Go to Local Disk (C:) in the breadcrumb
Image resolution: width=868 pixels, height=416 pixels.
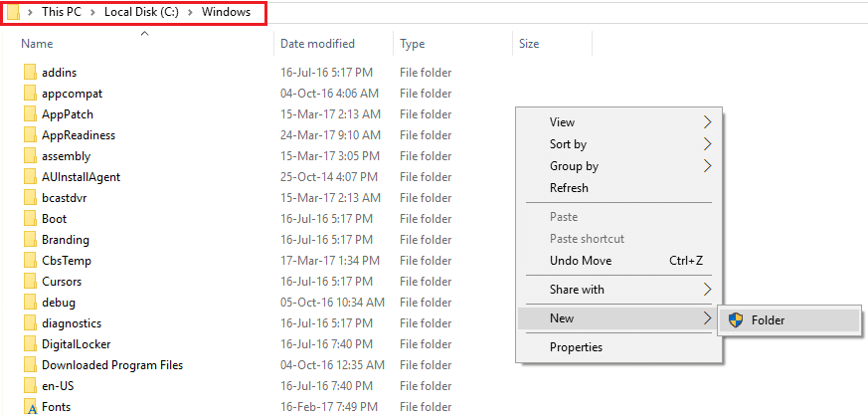pos(142,12)
